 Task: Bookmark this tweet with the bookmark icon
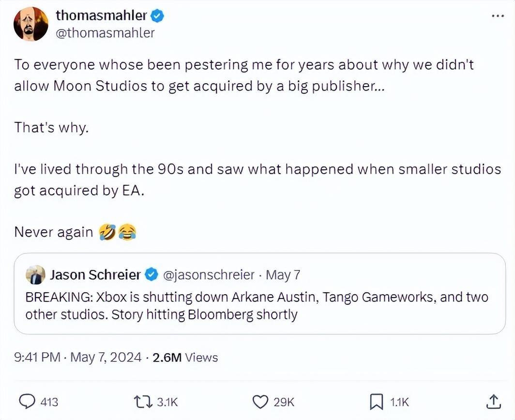click(377, 401)
